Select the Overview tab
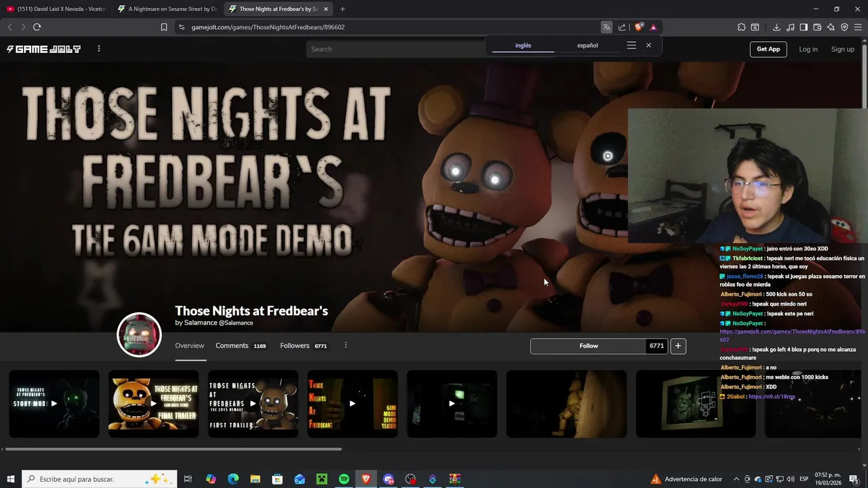Screen dimensions: 868x488 pos(189,346)
